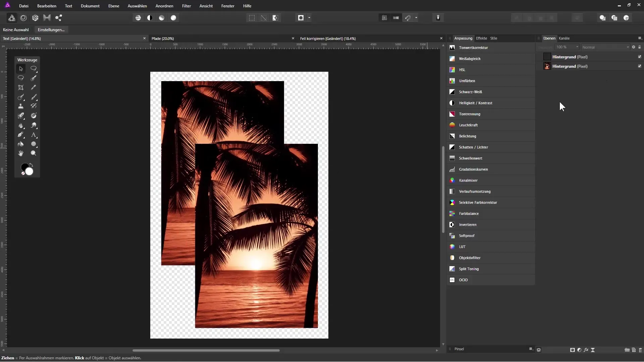Choose the Clone Stamp tool
644x362 pixels.
pos(21,106)
